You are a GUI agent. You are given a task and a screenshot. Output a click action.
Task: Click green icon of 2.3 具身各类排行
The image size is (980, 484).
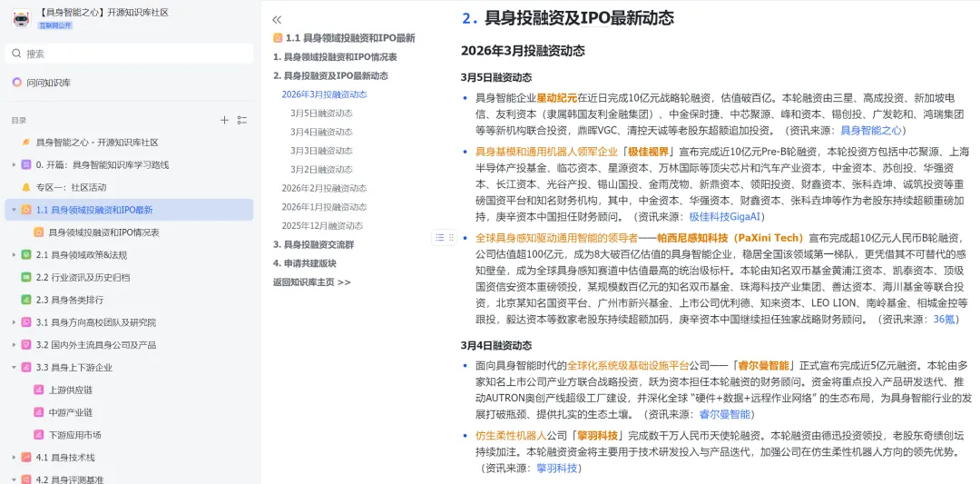click(26, 301)
